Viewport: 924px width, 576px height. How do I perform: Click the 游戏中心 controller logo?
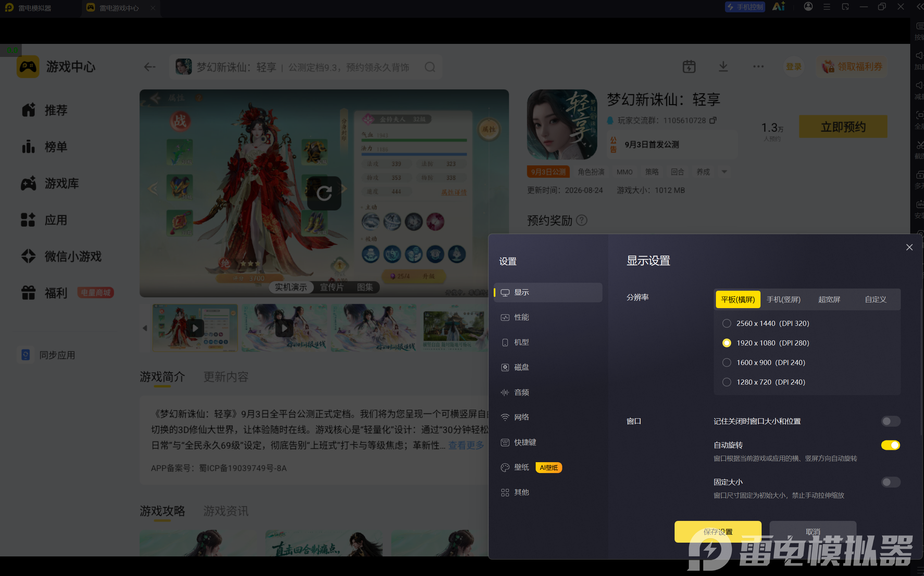click(x=28, y=67)
